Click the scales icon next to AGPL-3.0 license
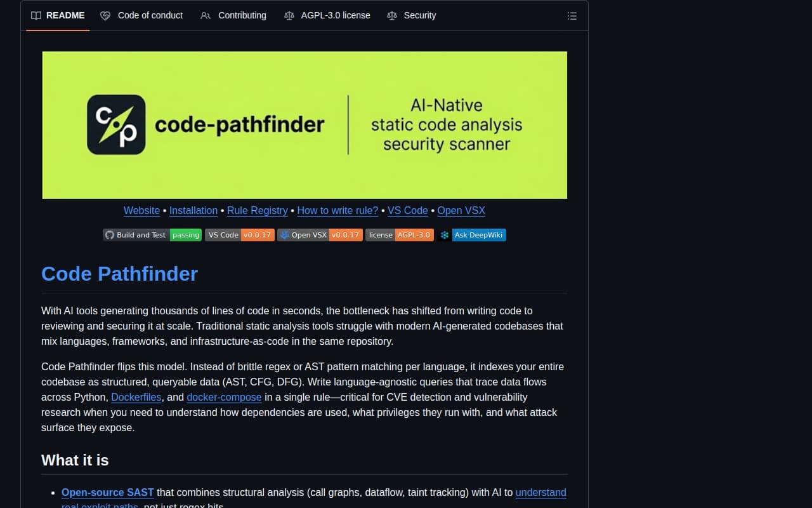 pos(289,15)
